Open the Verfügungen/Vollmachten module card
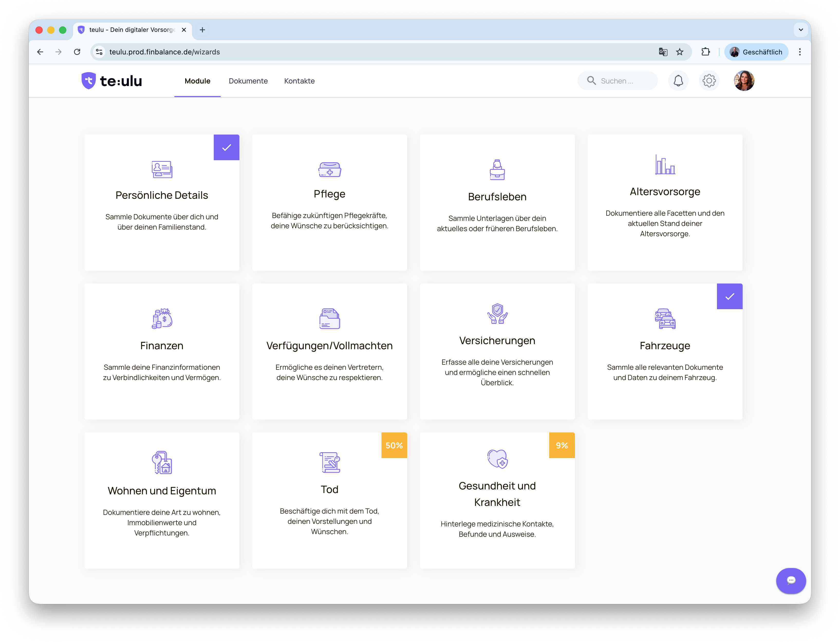The width and height of the screenshot is (840, 642). click(329, 351)
